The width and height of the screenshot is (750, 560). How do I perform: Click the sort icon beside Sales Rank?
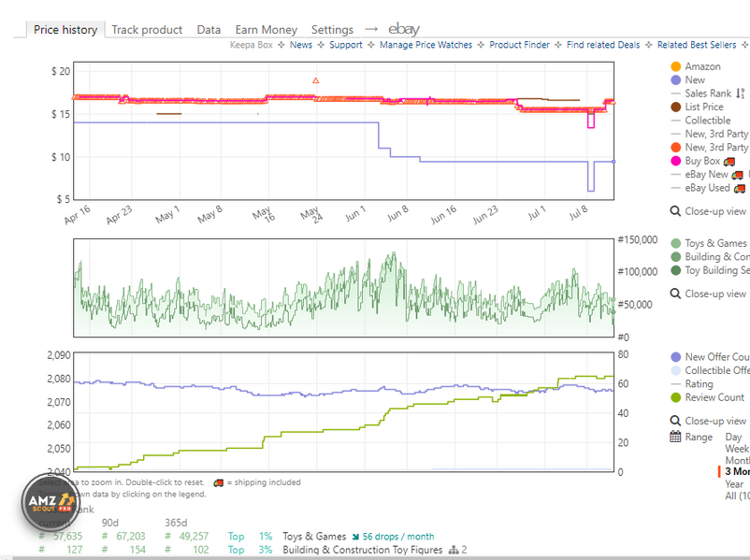coord(742,93)
